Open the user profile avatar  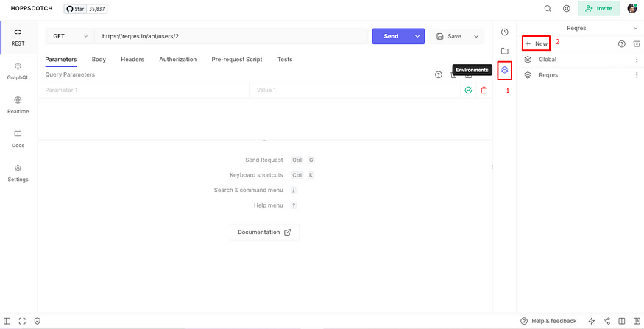click(632, 8)
